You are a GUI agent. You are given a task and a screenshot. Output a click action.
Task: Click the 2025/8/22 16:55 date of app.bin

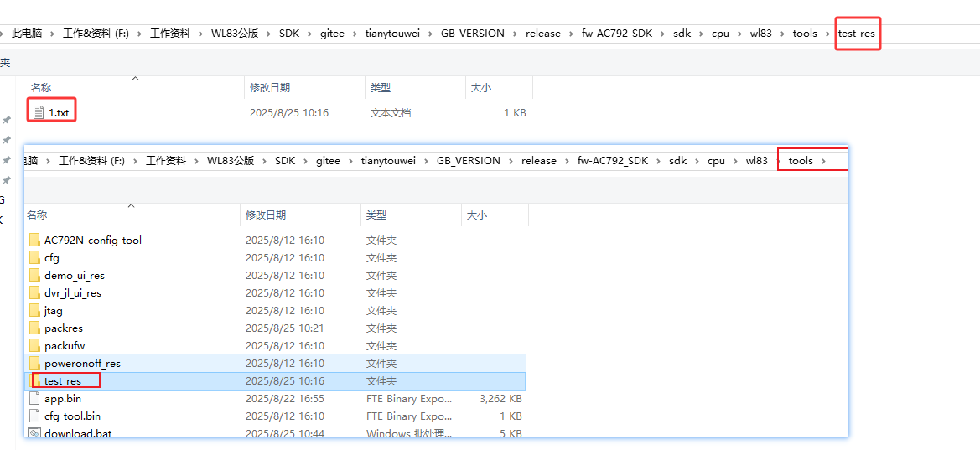(285, 398)
